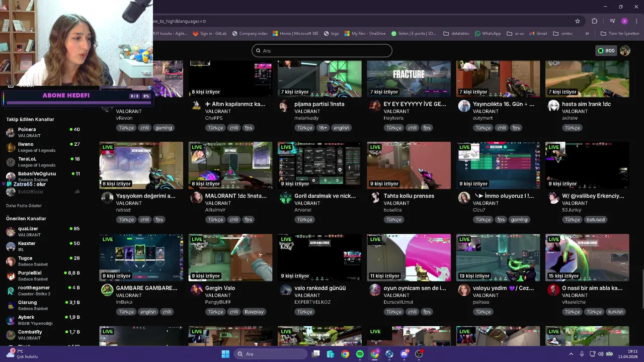Open the vitaeleiche streamer avatar
The height and width of the screenshot is (362, 644).
tap(553, 290)
